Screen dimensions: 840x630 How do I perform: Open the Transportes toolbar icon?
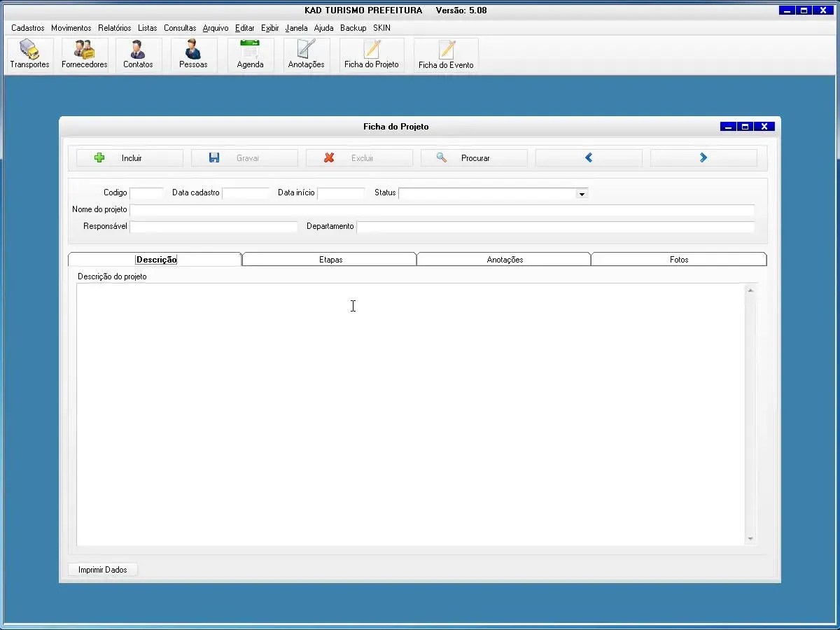pyautogui.click(x=29, y=55)
